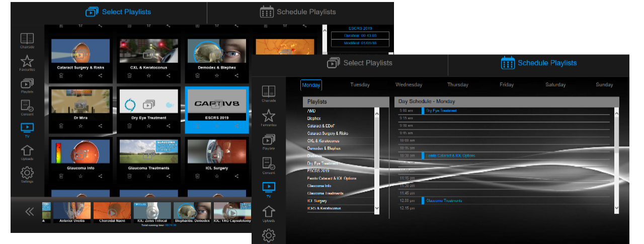Share the Cataract Surgery & Risks playlist
Image resolution: width=644 pixels, height=244 pixels.
100,75
